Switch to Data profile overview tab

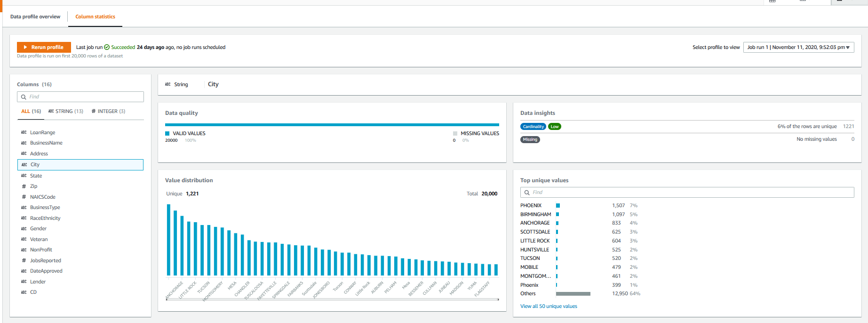(35, 16)
